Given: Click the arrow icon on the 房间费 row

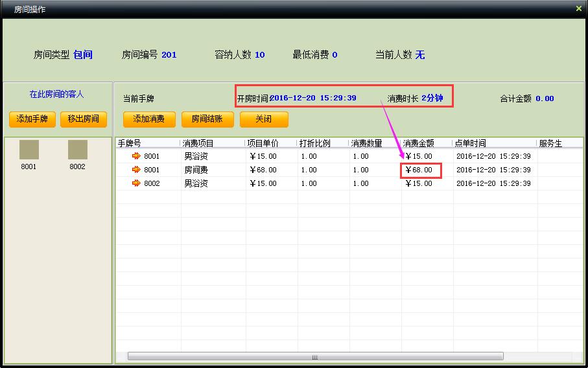Looking at the screenshot, I should point(136,170).
